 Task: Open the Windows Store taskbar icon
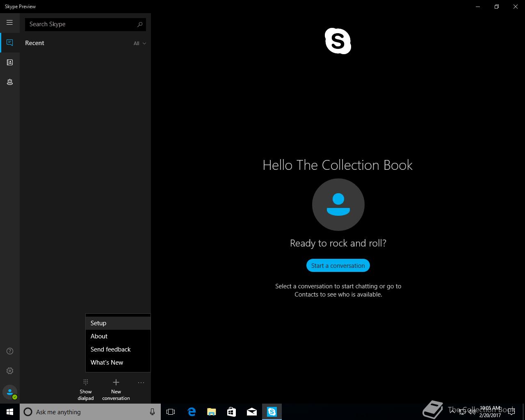232,412
